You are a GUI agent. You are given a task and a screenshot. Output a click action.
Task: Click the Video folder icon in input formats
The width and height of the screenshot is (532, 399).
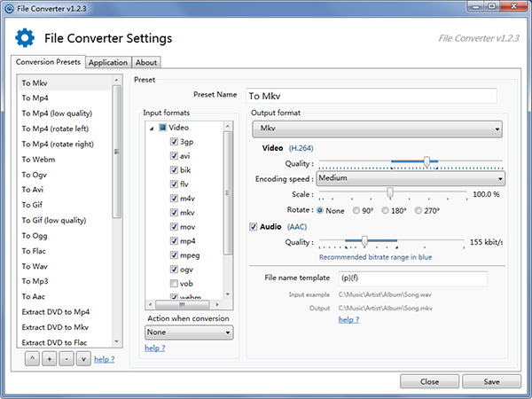(161, 128)
